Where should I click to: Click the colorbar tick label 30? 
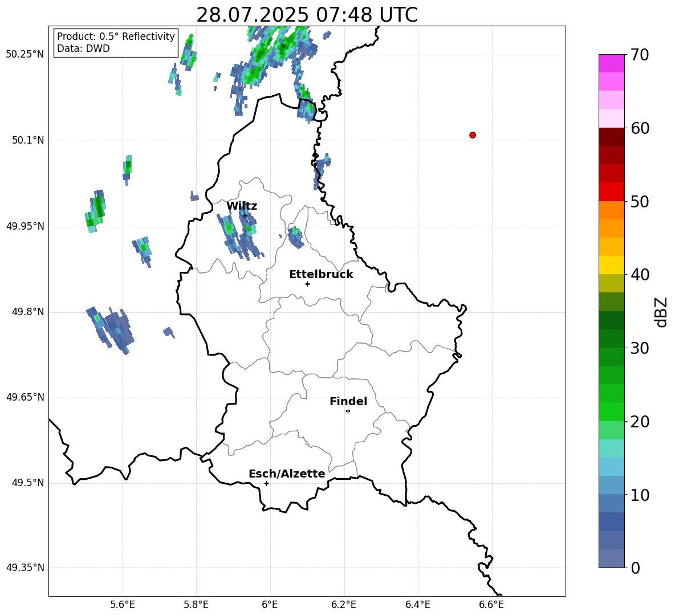click(x=640, y=348)
